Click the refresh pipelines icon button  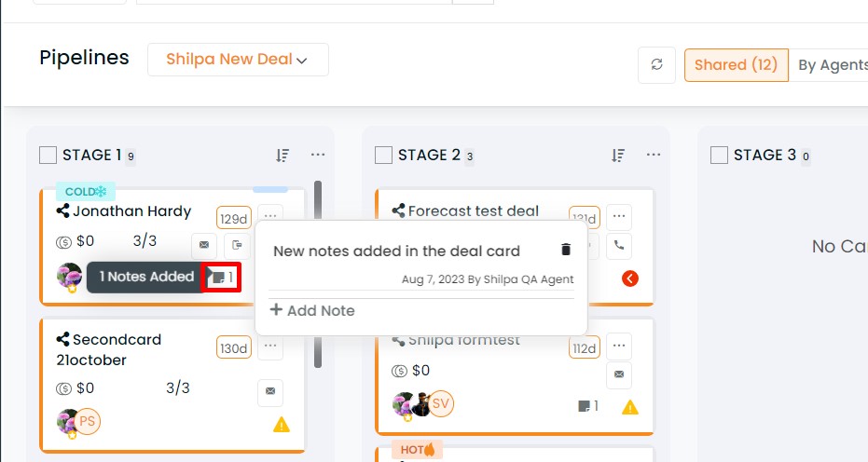[656, 64]
